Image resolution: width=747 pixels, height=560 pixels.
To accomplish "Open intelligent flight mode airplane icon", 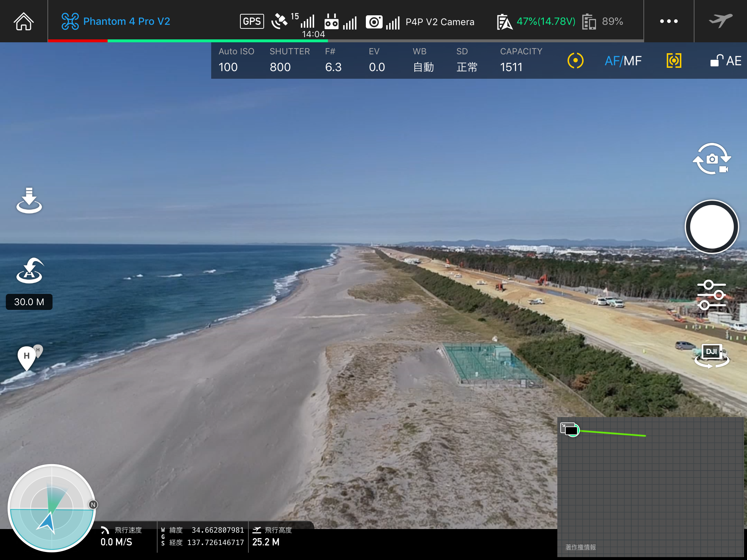I will [x=721, y=21].
